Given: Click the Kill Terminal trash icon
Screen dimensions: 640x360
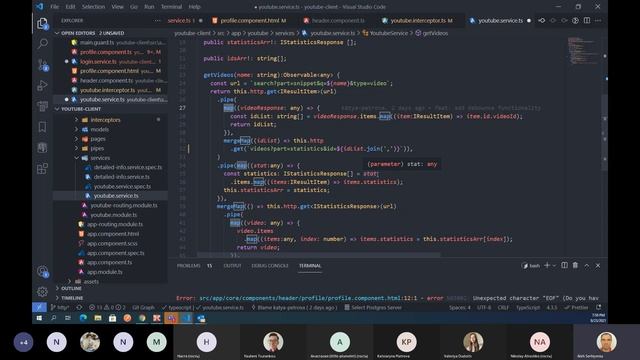Looking at the screenshot, I should (x=575, y=265).
